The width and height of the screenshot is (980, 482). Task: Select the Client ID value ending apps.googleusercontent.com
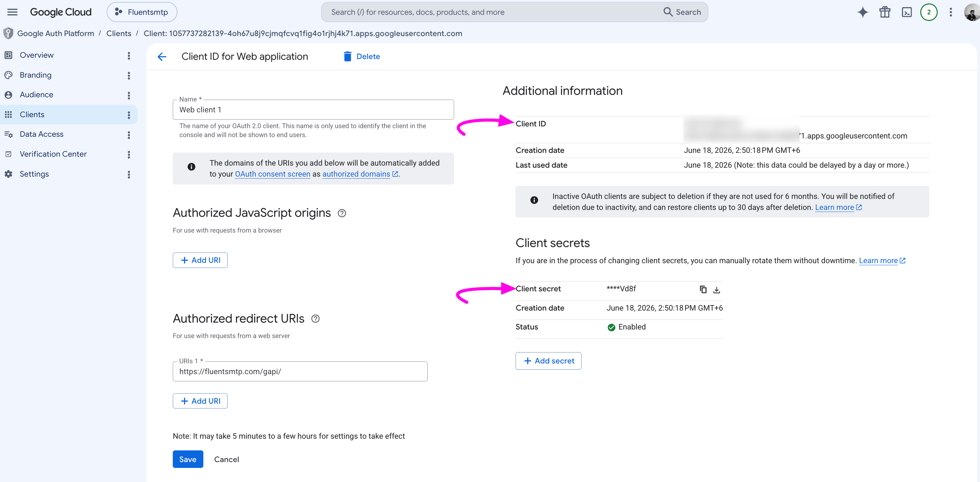point(796,130)
